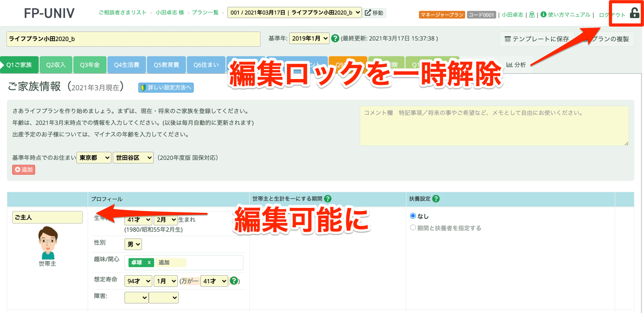644x313 pixels.
Task: Remove the 卓球 hobby tag
Action: pos(149,263)
